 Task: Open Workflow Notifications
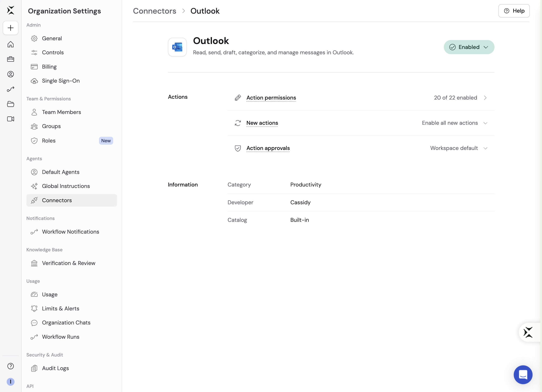(x=72, y=232)
